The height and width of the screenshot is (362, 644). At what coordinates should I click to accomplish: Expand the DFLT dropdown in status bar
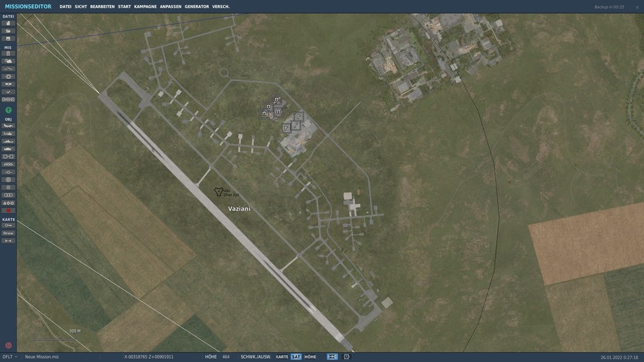[x=10, y=357]
